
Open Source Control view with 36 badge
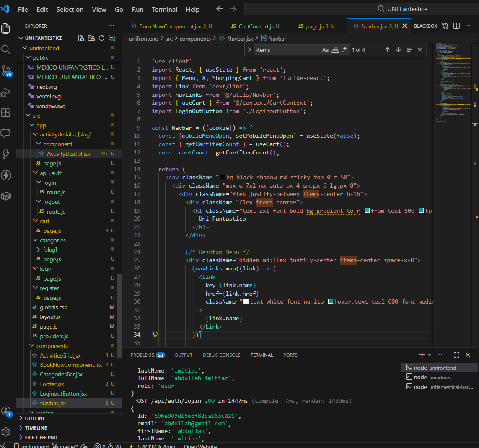point(6,71)
